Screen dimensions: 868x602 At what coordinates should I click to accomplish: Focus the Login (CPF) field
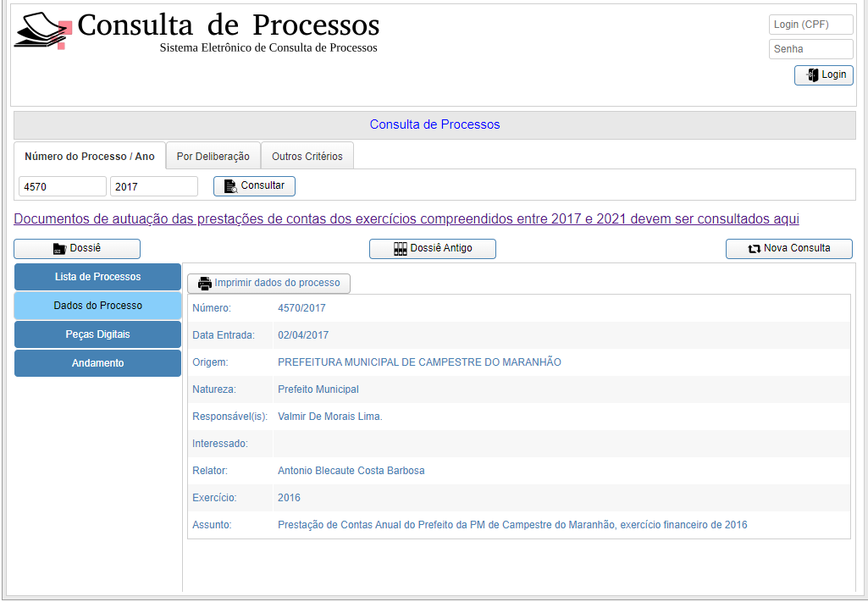pyautogui.click(x=811, y=25)
